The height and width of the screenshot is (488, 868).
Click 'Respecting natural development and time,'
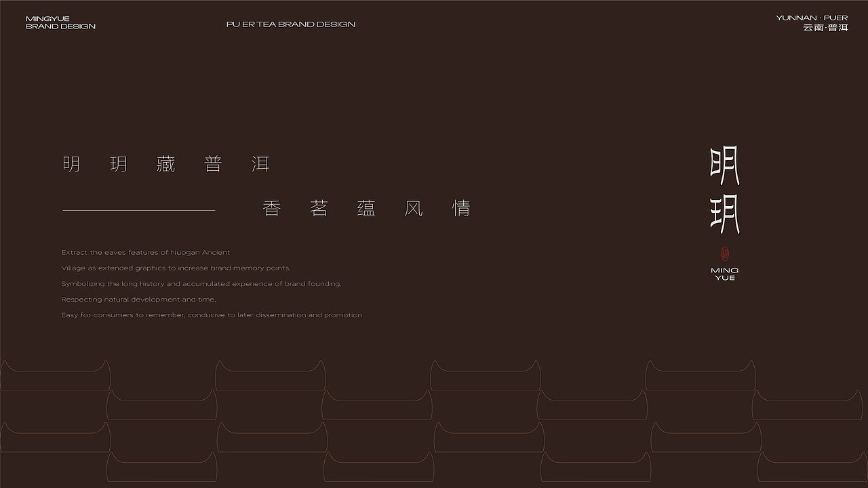(x=138, y=300)
